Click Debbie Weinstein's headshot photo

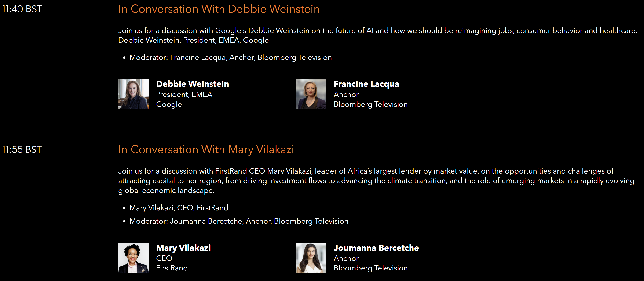(x=133, y=94)
